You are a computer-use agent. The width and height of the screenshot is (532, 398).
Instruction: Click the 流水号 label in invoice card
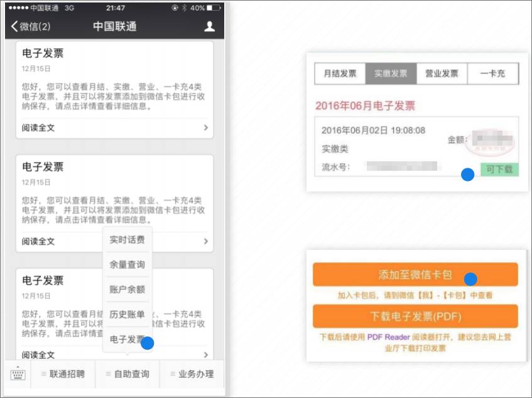click(x=335, y=167)
